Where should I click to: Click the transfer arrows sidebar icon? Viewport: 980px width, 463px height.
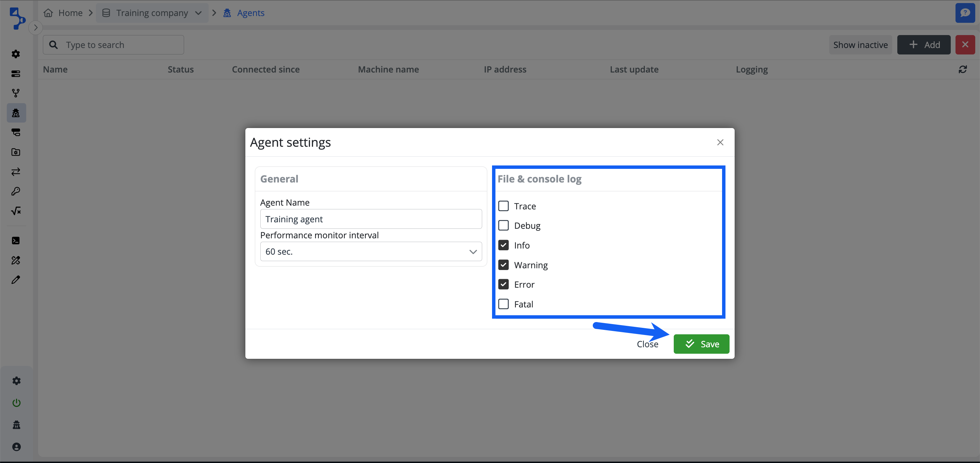(16, 172)
